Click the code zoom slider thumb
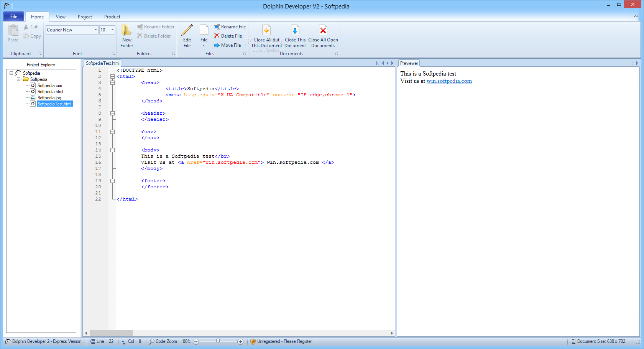The width and height of the screenshot is (644, 349). [x=218, y=341]
